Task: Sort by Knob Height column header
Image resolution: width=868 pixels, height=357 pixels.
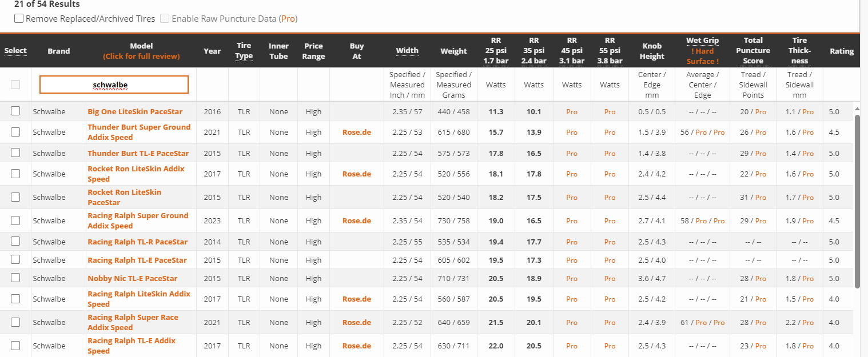Action: click(x=652, y=51)
